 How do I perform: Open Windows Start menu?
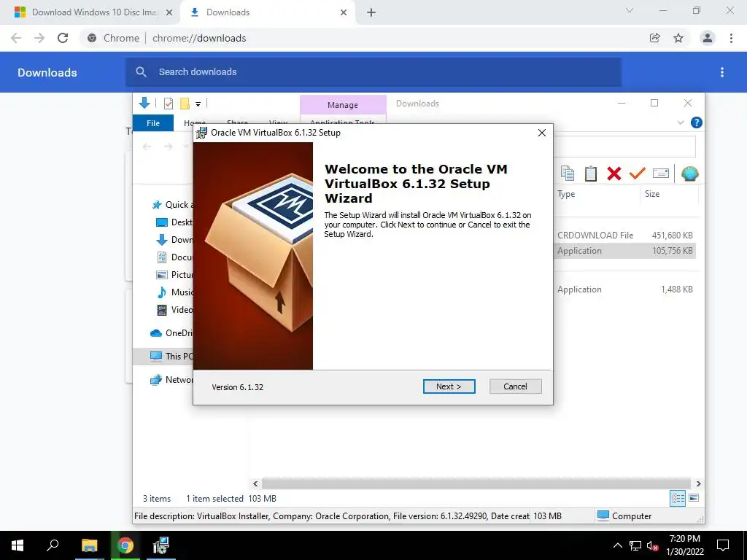tap(18, 545)
